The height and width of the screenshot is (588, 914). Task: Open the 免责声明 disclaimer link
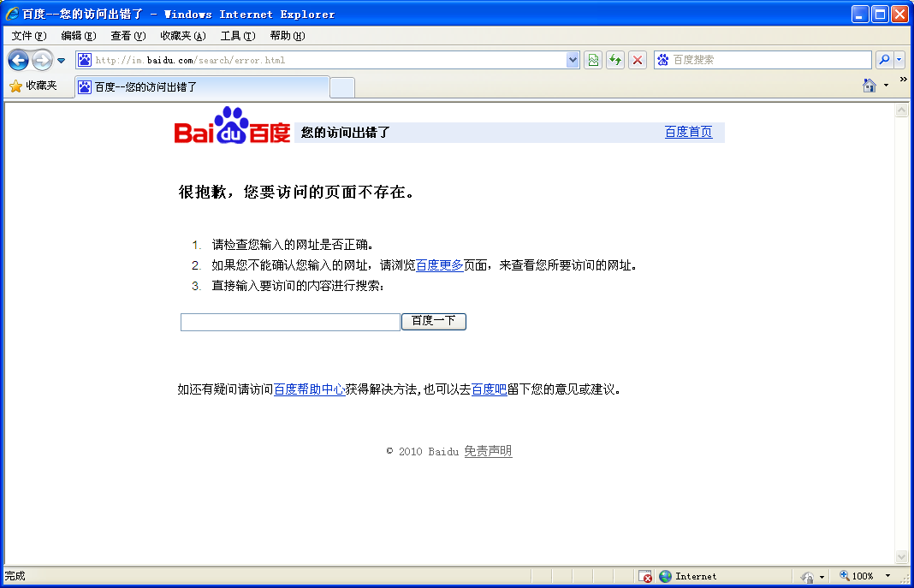[488, 451]
